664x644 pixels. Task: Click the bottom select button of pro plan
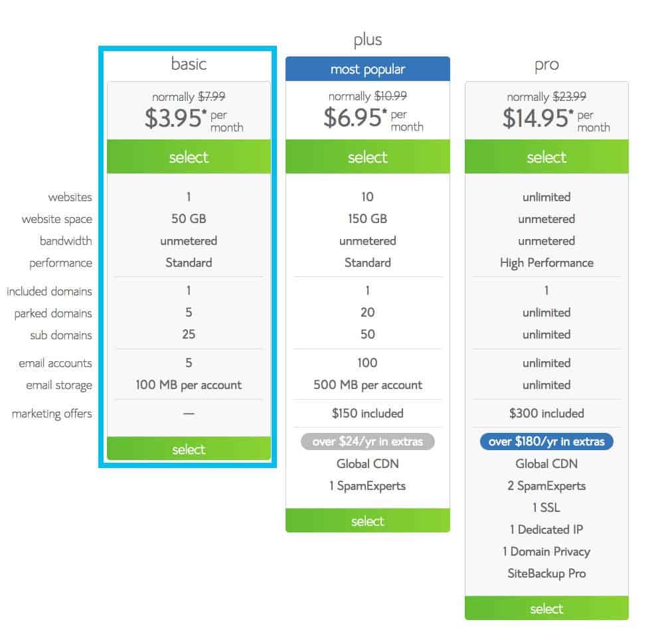(546, 608)
